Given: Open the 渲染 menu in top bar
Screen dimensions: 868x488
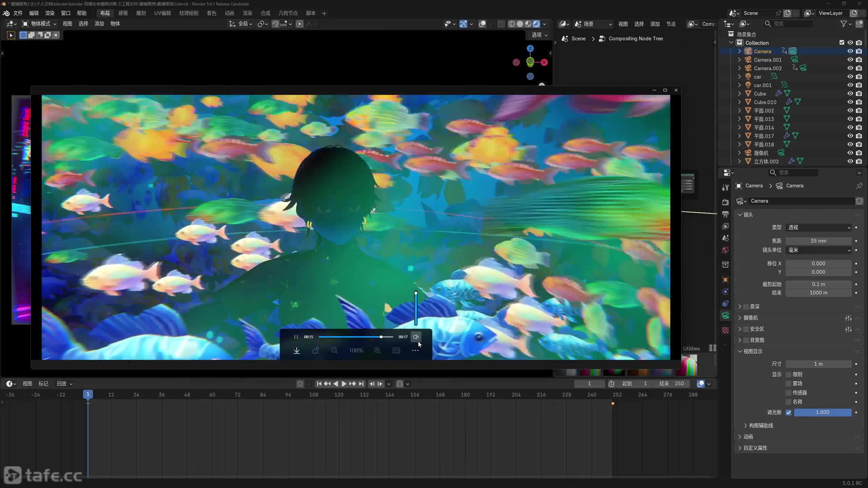Looking at the screenshot, I should [x=50, y=13].
